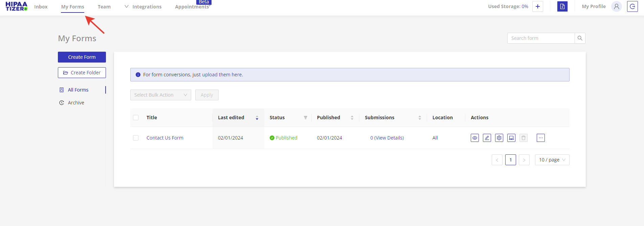
Task: Change the 10 / page size dropdown
Action: (x=552, y=160)
